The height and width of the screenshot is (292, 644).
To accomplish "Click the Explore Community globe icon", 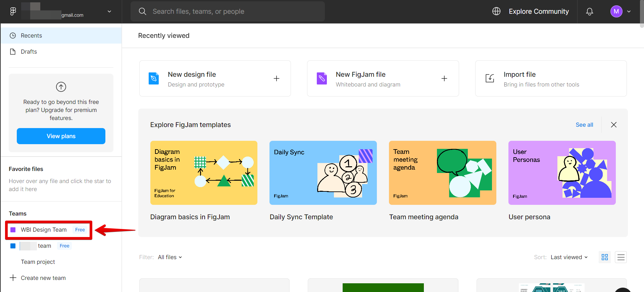I will 496,11.
